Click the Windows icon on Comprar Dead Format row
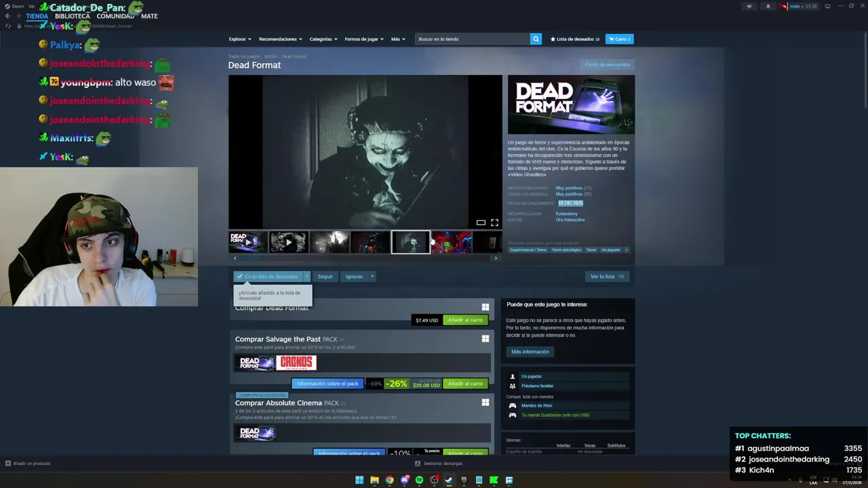Image resolution: width=868 pixels, height=488 pixels. (x=485, y=307)
